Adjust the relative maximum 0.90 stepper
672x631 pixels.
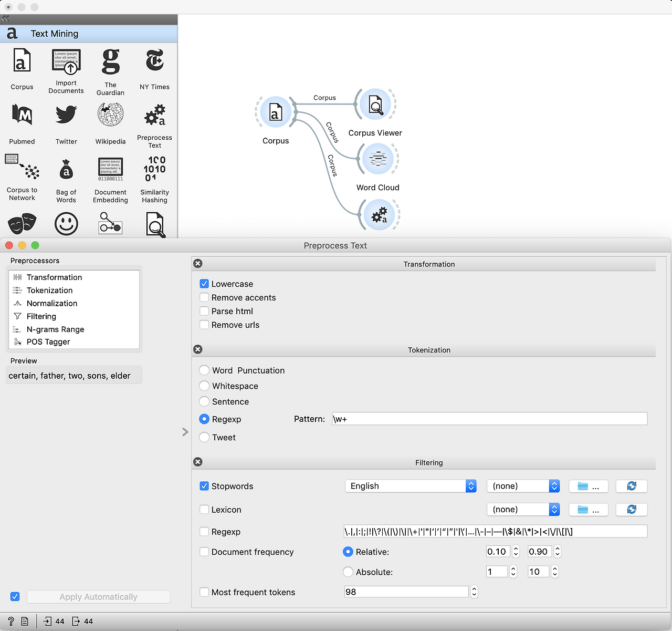pos(558,552)
